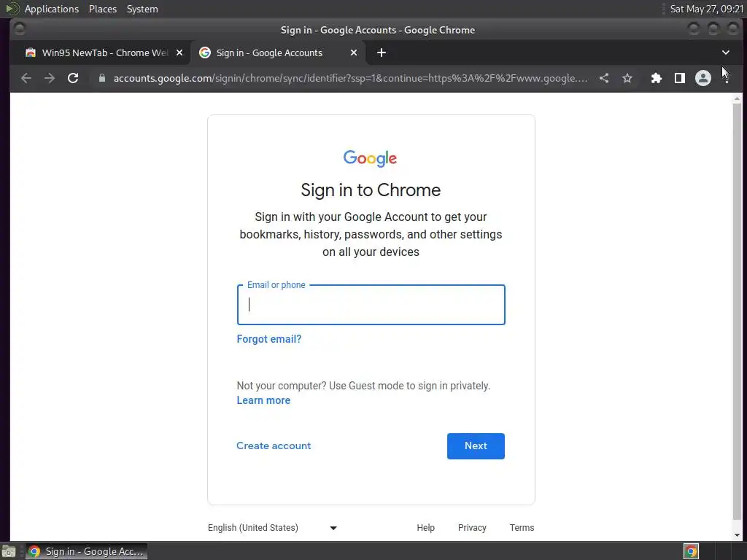Click the Forgot email? link
This screenshot has width=747, height=560.
(x=268, y=339)
